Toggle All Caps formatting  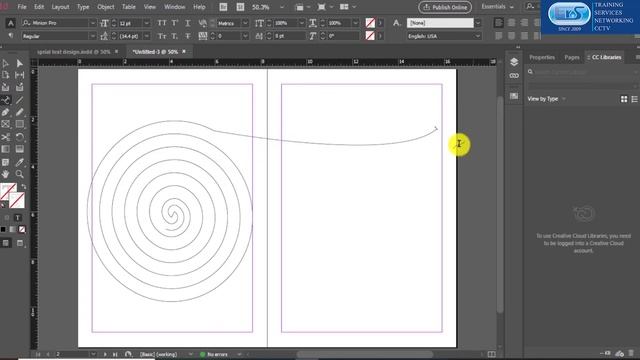[162, 23]
